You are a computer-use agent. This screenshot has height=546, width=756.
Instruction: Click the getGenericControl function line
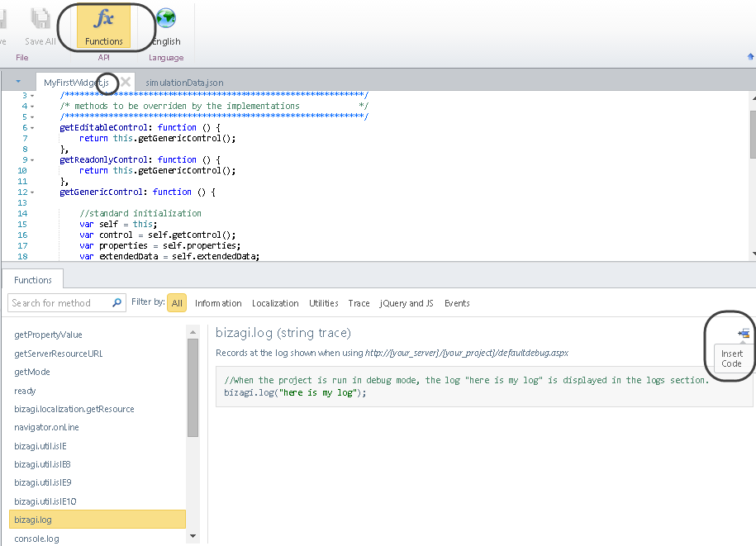click(x=137, y=192)
